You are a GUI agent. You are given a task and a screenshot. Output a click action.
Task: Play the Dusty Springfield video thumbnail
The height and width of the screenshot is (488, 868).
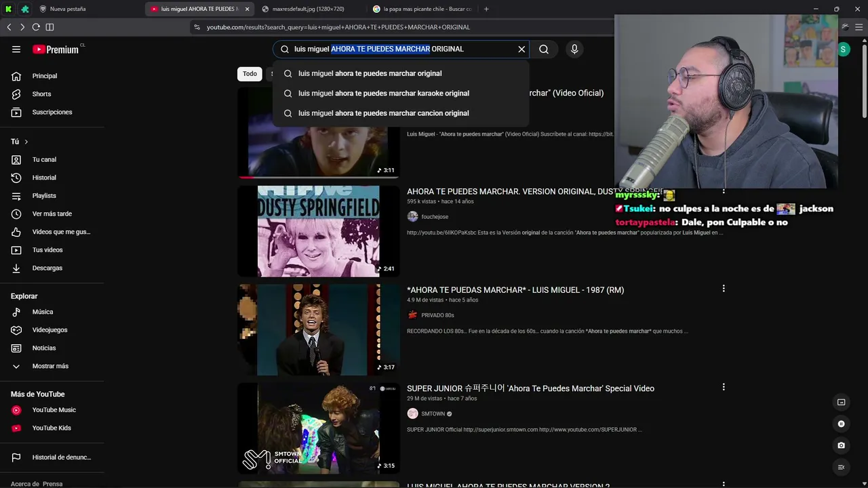(319, 231)
